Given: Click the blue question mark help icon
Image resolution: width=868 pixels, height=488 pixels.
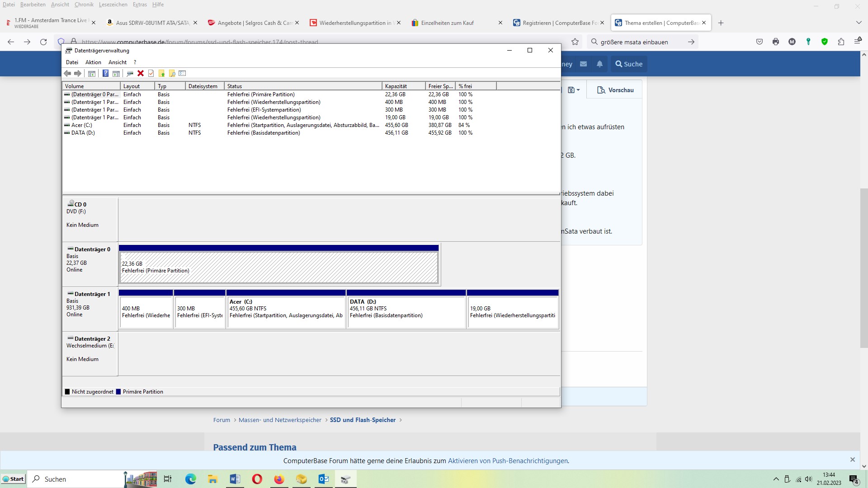Looking at the screenshot, I should [x=105, y=73].
